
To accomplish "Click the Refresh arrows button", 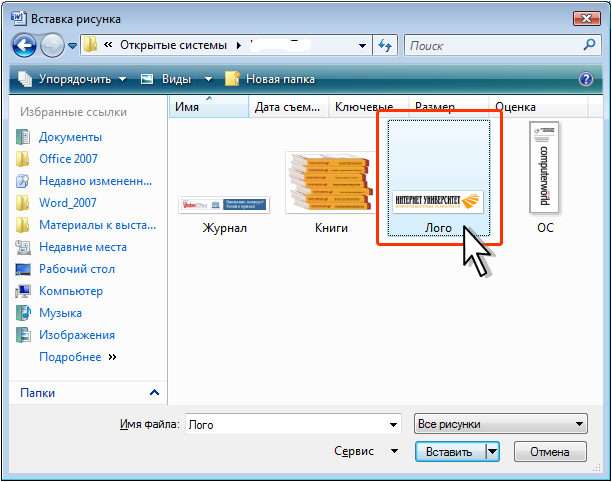I will click(x=385, y=46).
